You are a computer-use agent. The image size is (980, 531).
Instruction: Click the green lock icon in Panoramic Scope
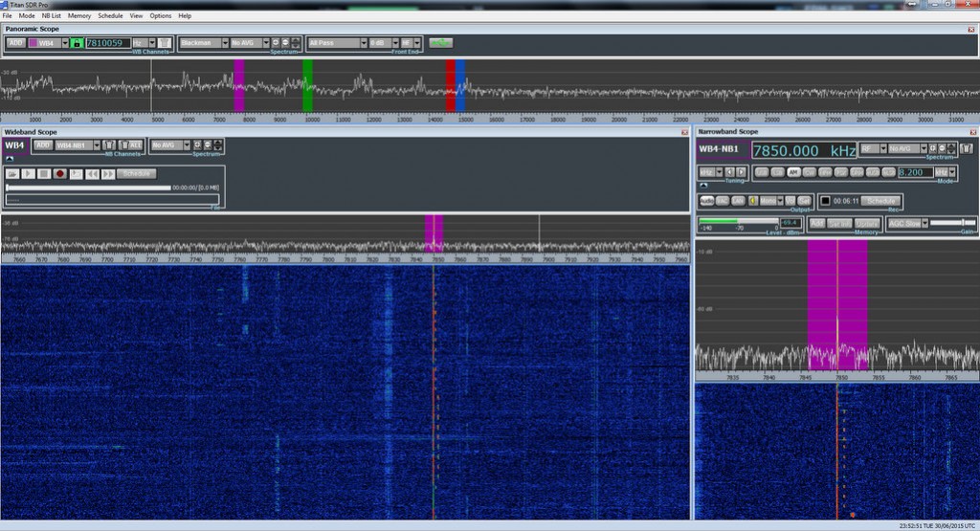click(77, 43)
